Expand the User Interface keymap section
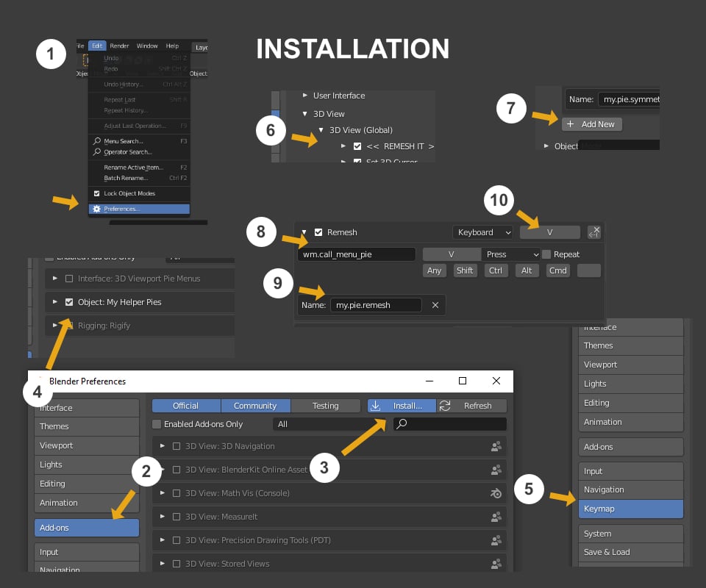The image size is (706, 588). (x=304, y=96)
